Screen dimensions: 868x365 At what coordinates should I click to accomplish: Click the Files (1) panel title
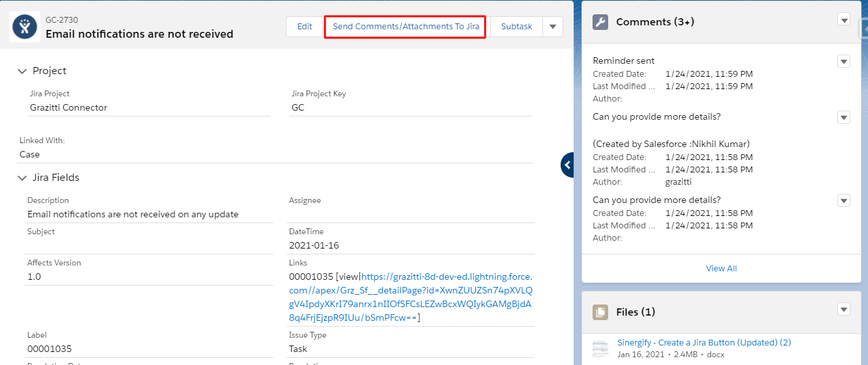click(636, 312)
